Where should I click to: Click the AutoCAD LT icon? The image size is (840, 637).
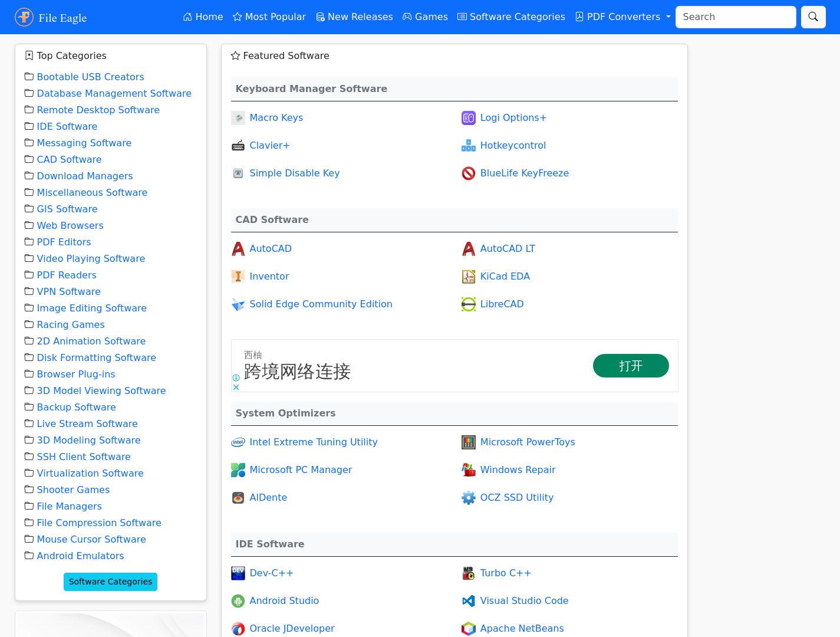pyautogui.click(x=469, y=249)
